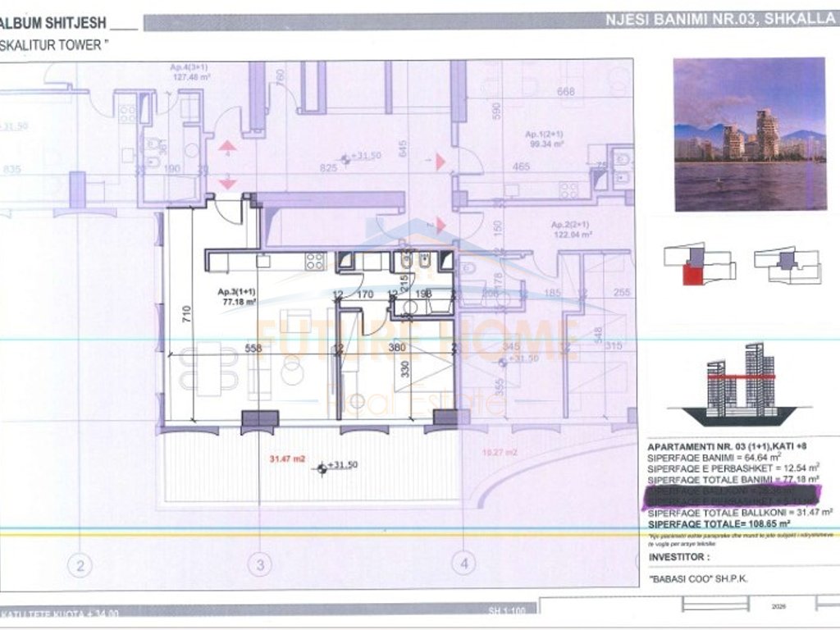The image size is (840, 630).
Task: Click the '558' living room width dimension
Action: pos(253,348)
